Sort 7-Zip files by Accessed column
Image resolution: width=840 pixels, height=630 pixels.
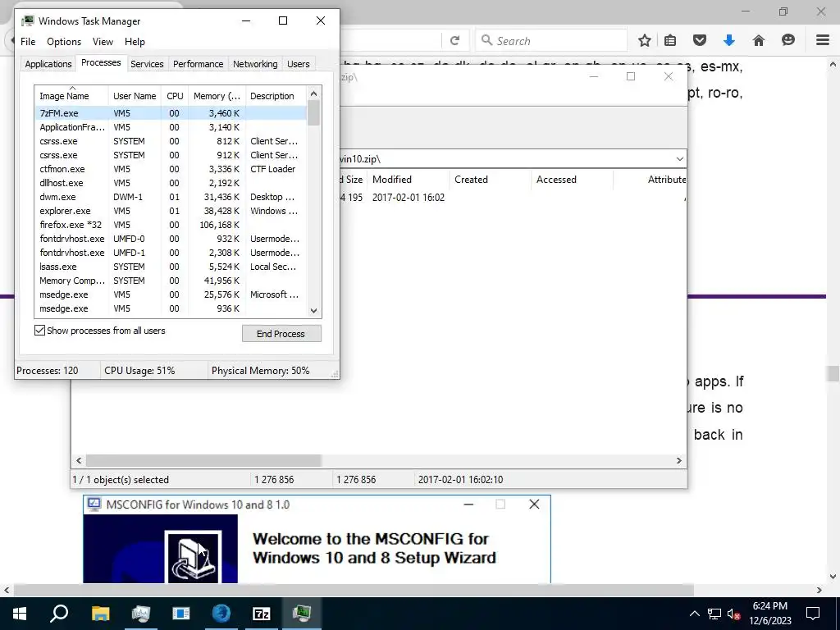point(572,180)
